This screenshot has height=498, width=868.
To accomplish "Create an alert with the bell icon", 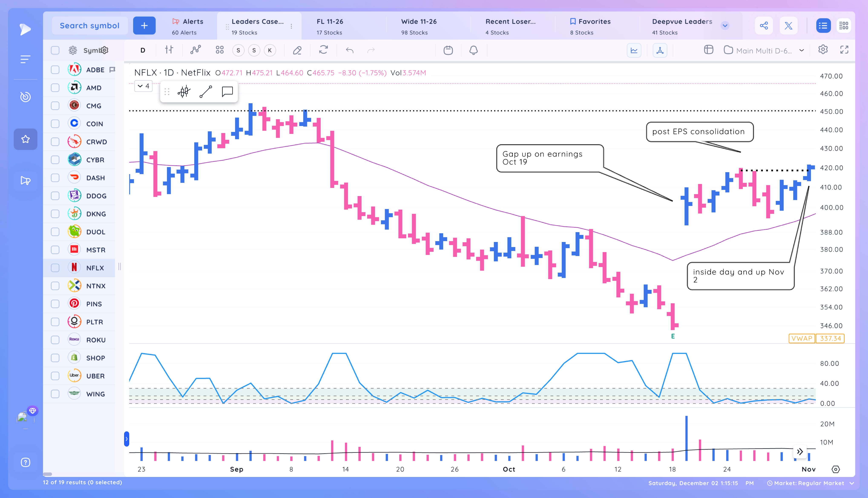I will pyautogui.click(x=473, y=50).
